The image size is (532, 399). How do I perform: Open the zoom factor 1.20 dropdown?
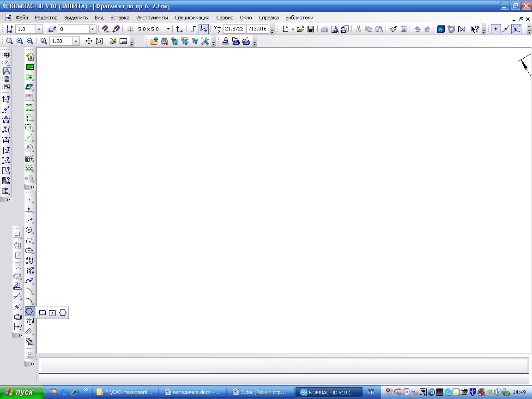point(76,41)
